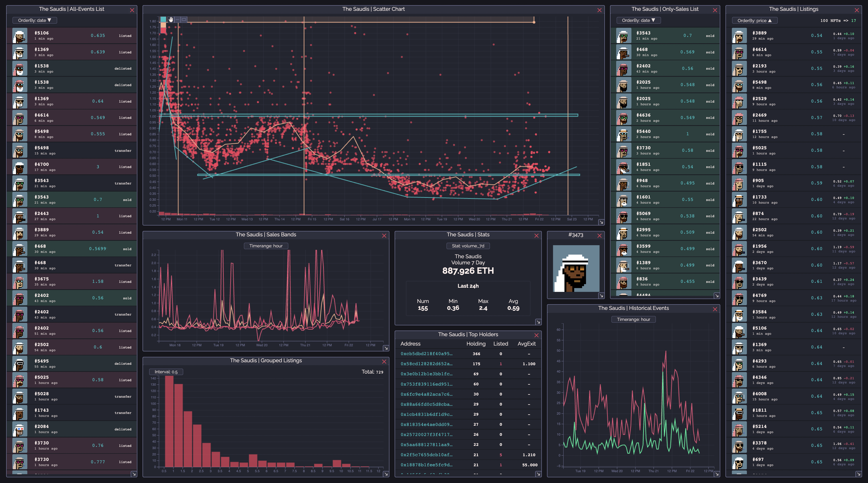Open holder address 0x58cd128282d652a…
This screenshot has height=483, width=868.
tap(426, 364)
